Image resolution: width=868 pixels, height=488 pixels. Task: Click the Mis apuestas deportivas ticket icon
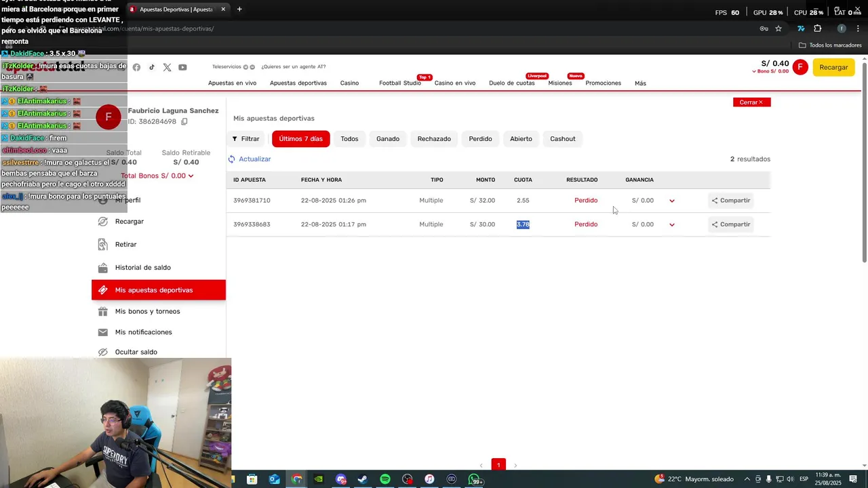[102, 290]
